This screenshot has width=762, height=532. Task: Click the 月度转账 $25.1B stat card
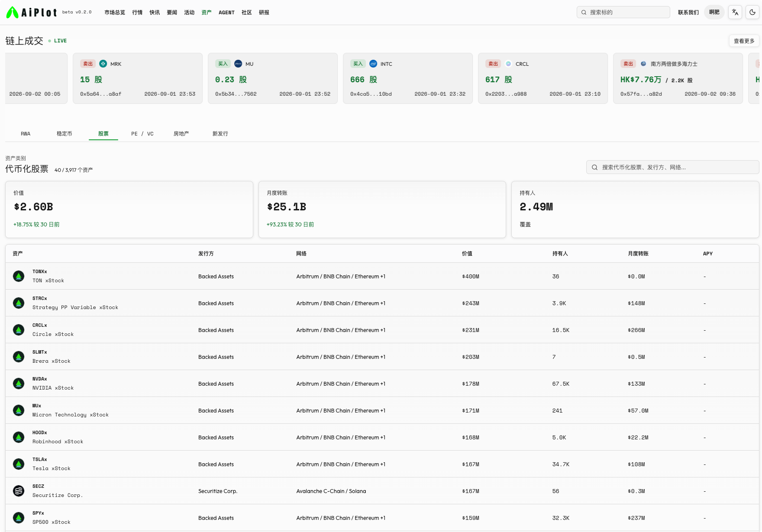click(x=382, y=210)
